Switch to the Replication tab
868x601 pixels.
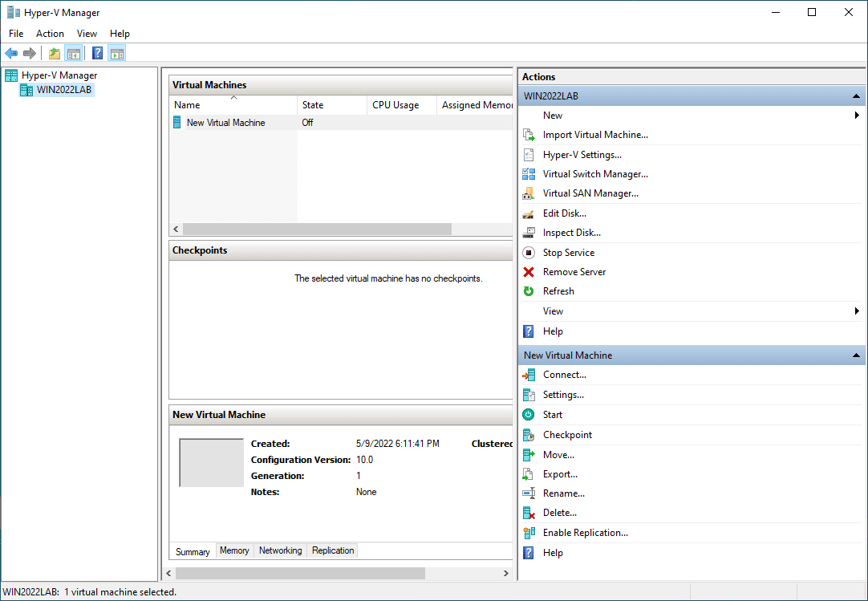(333, 550)
